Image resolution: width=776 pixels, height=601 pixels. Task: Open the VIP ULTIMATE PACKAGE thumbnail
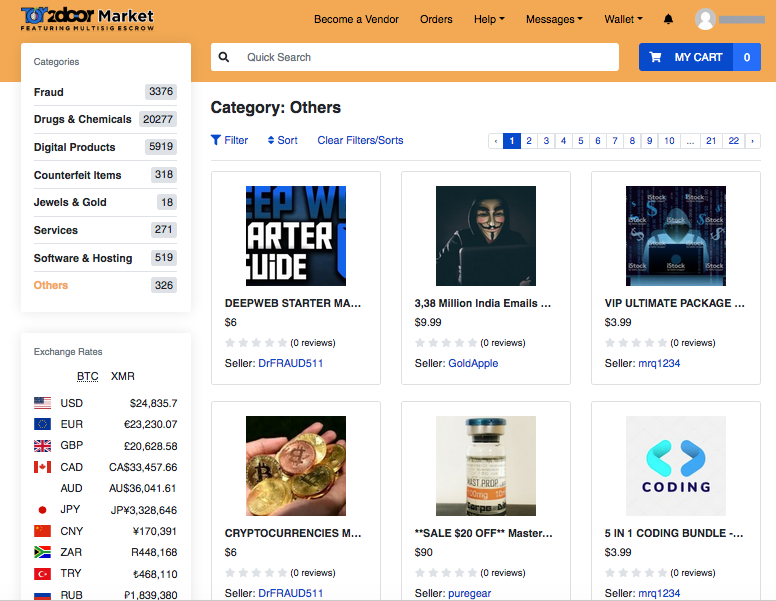[x=676, y=236]
